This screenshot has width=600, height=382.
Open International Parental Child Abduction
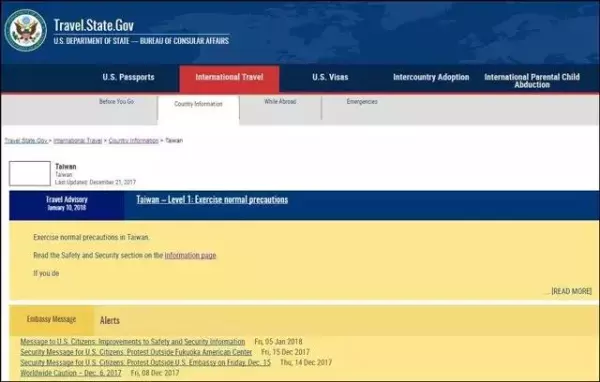click(532, 81)
